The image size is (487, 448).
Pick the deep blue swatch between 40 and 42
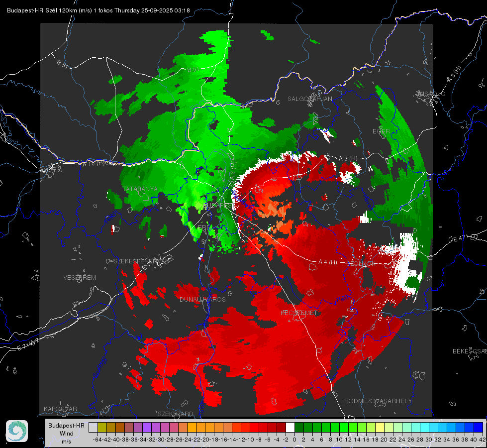(478, 427)
